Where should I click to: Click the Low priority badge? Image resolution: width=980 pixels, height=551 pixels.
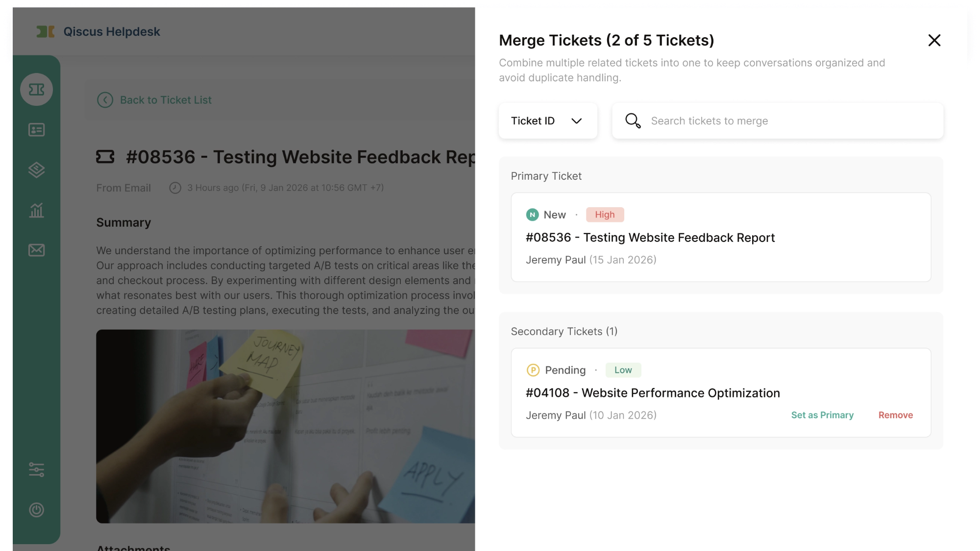click(x=623, y=370)
